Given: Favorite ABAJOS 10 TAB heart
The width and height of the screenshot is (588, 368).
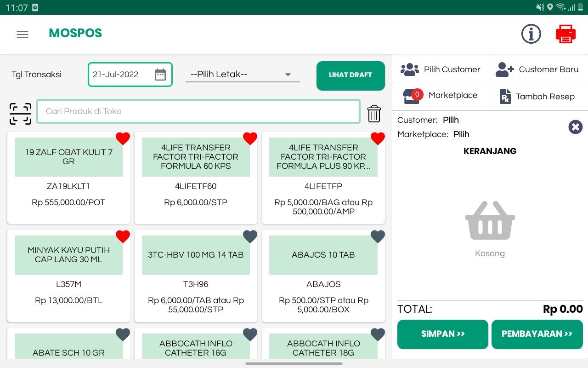Looking at the screenshot, I should 378,236.
